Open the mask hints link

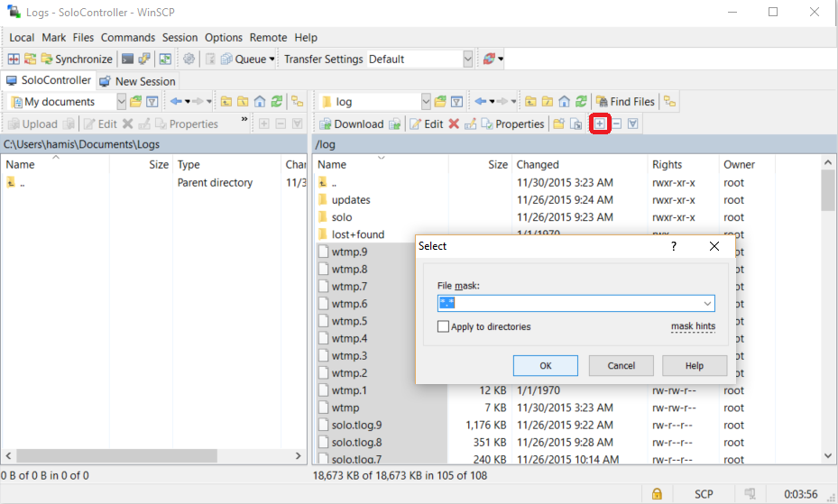(693, 325)
